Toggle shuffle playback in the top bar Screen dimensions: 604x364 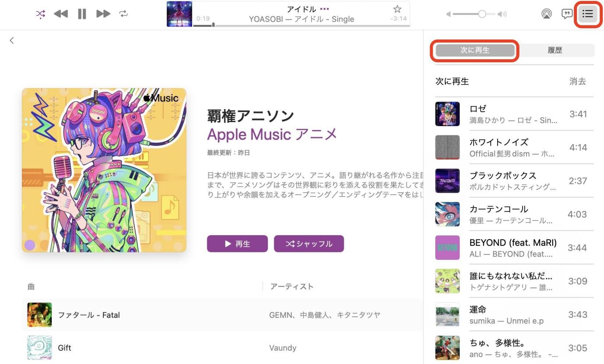[x=40, y=14]
